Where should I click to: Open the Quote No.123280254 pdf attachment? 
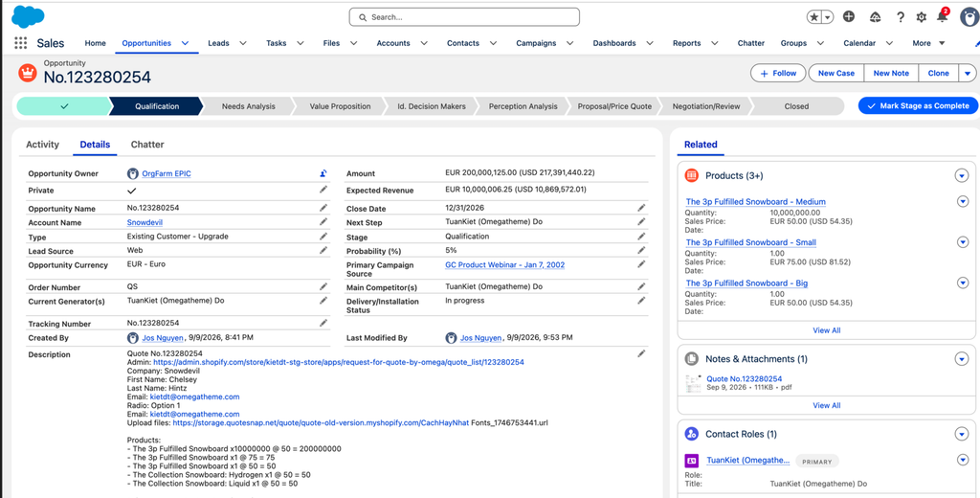pos(744,378)
